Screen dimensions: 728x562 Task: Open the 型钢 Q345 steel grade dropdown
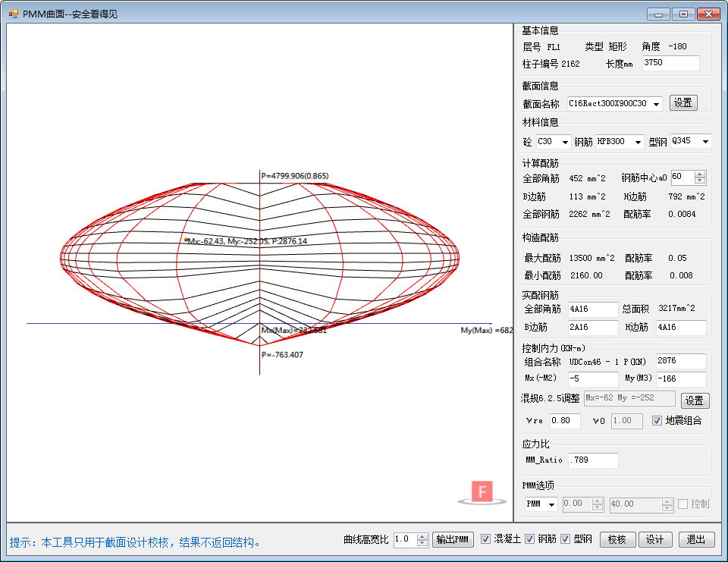tap(705, 142)
